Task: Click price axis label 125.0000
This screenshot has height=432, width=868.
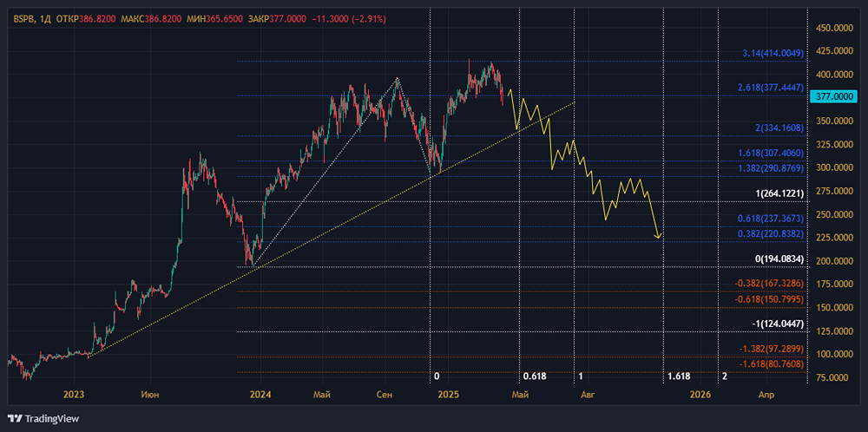Action: pyautogui.click(x=835, y=331)
